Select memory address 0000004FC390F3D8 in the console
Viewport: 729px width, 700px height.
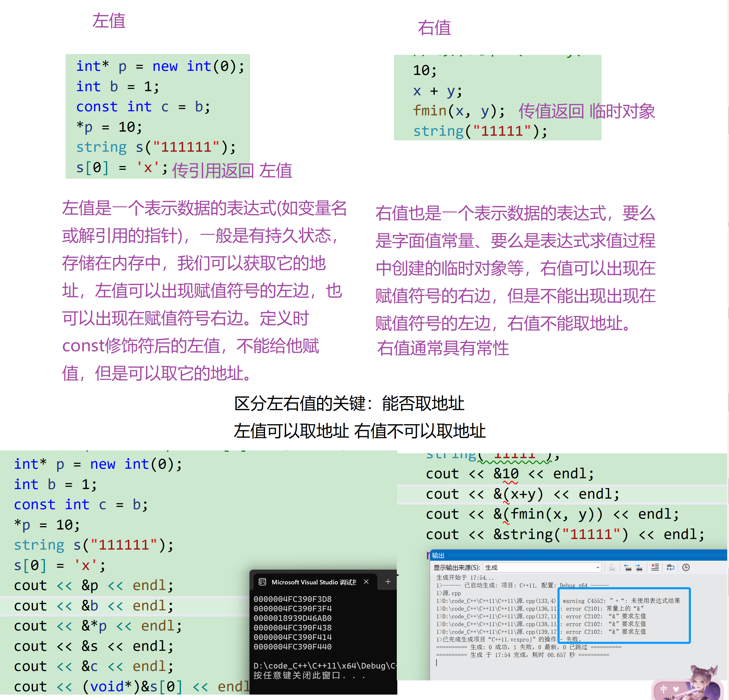293,599
